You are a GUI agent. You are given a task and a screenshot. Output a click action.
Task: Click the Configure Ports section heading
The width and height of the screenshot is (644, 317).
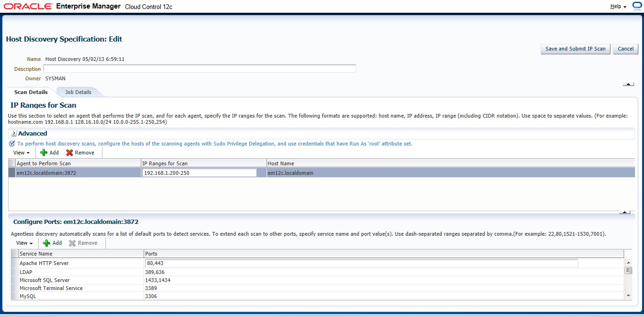click(x=76, y=221)
